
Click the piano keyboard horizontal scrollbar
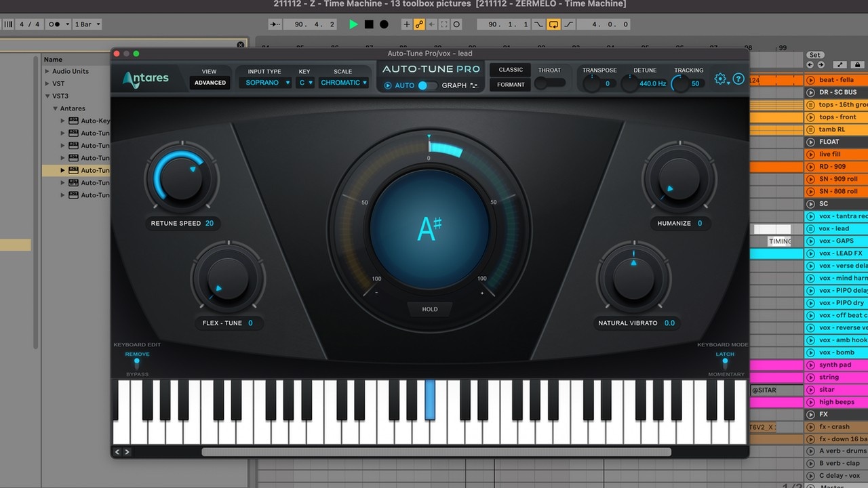click(436, 452)
